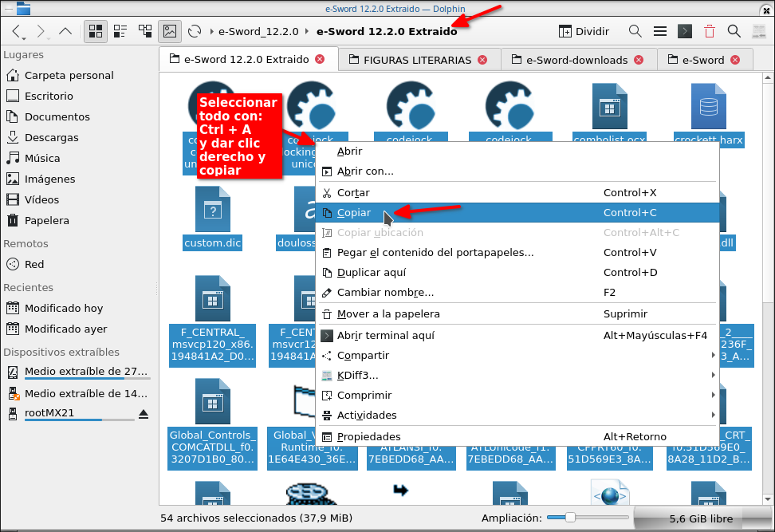
Task: Select the crockett.harx file icon
Action: coord(709,106)
